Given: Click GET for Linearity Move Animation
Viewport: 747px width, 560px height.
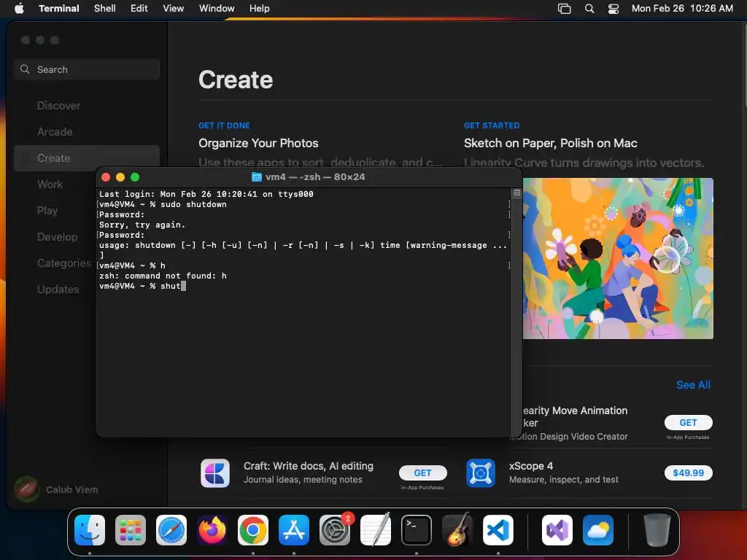Looking at the screenshot, I should click(688, 422).
